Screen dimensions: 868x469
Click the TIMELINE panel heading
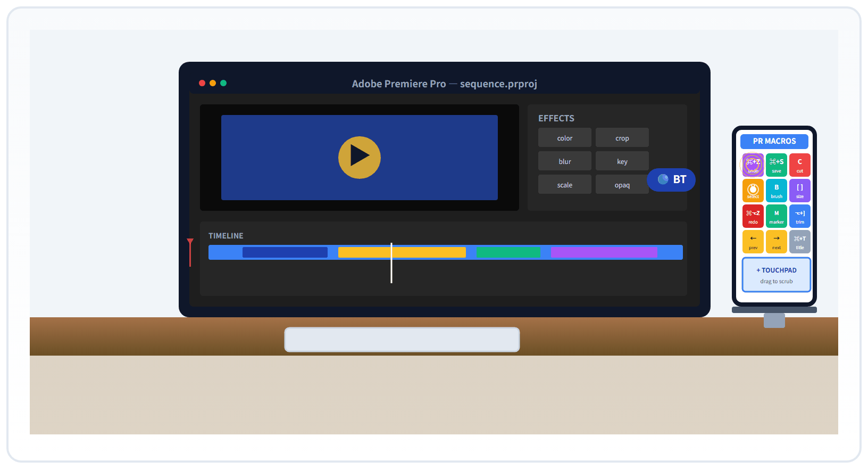tap(226, 235)
